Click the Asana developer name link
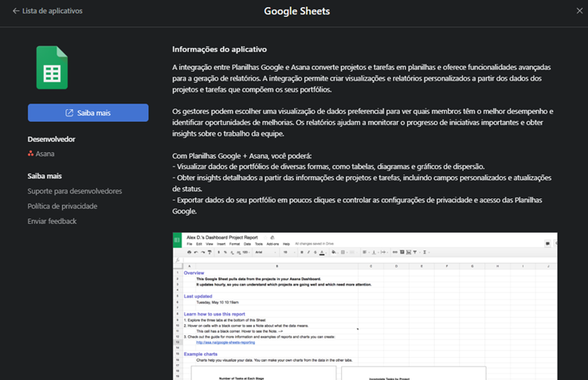 pyautogui.click(x=45, y=154)
